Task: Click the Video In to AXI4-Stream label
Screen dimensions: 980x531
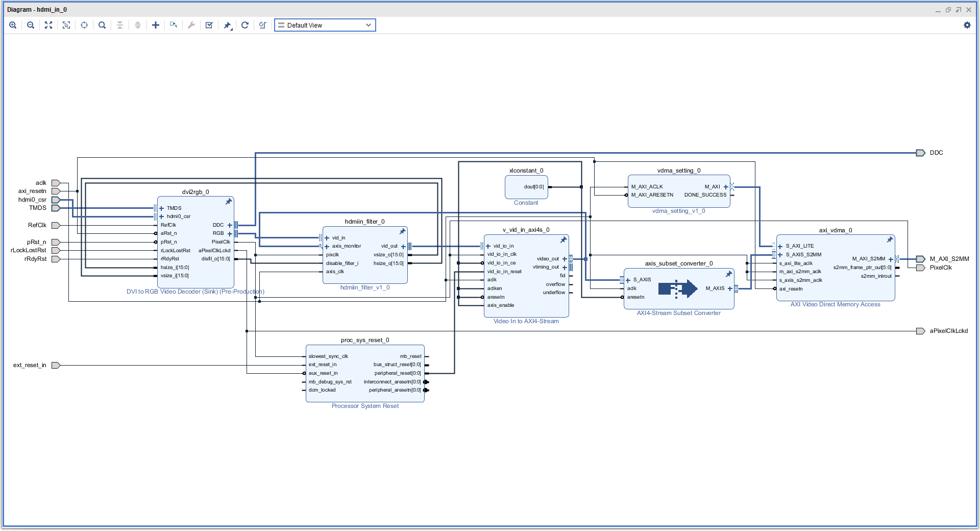Action: (x=526, y=321)
